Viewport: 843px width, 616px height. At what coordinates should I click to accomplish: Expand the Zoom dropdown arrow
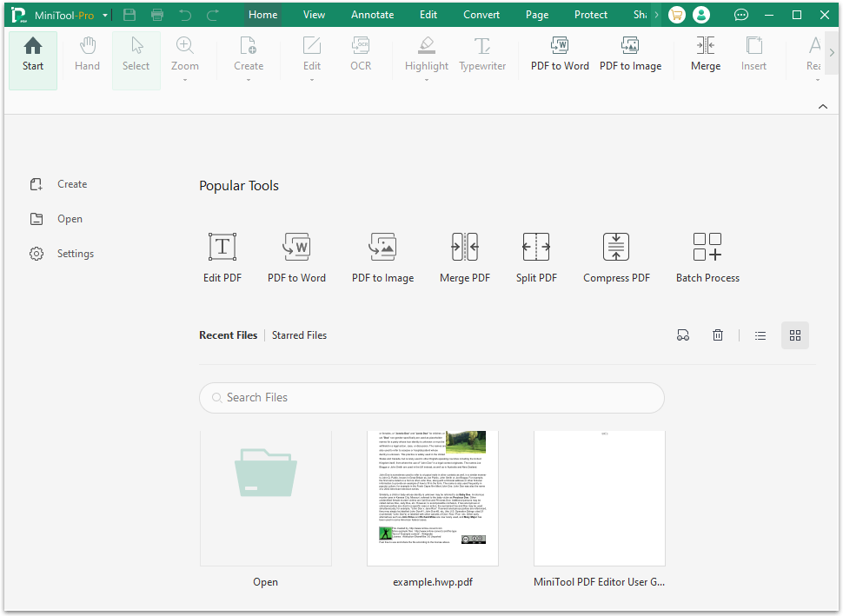point(185,80)
